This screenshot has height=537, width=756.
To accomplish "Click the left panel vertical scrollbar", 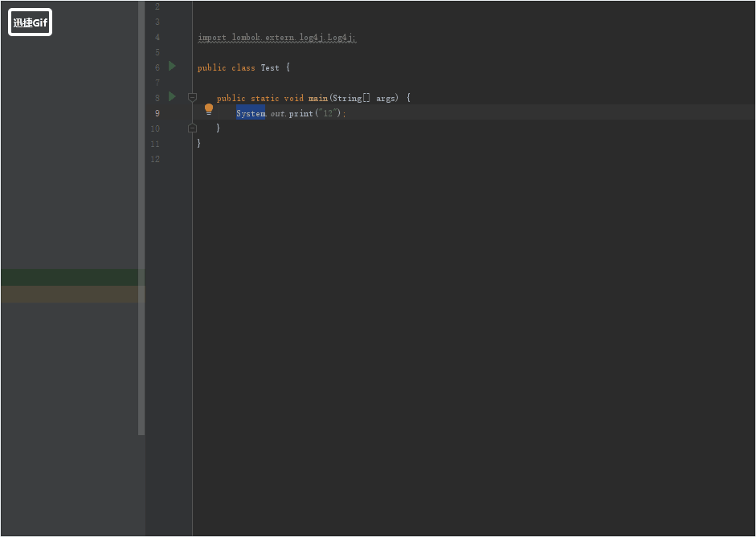I will [x=141, y=217].
